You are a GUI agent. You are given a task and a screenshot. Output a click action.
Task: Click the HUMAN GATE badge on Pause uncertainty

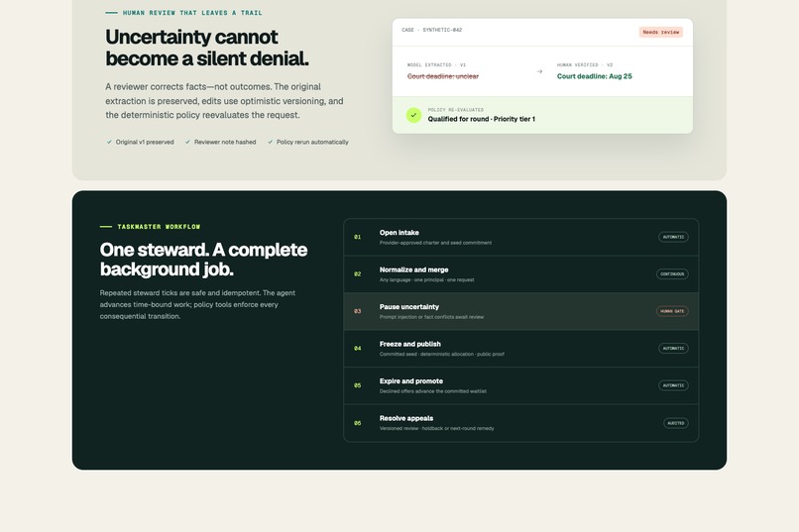pos(672,311)
